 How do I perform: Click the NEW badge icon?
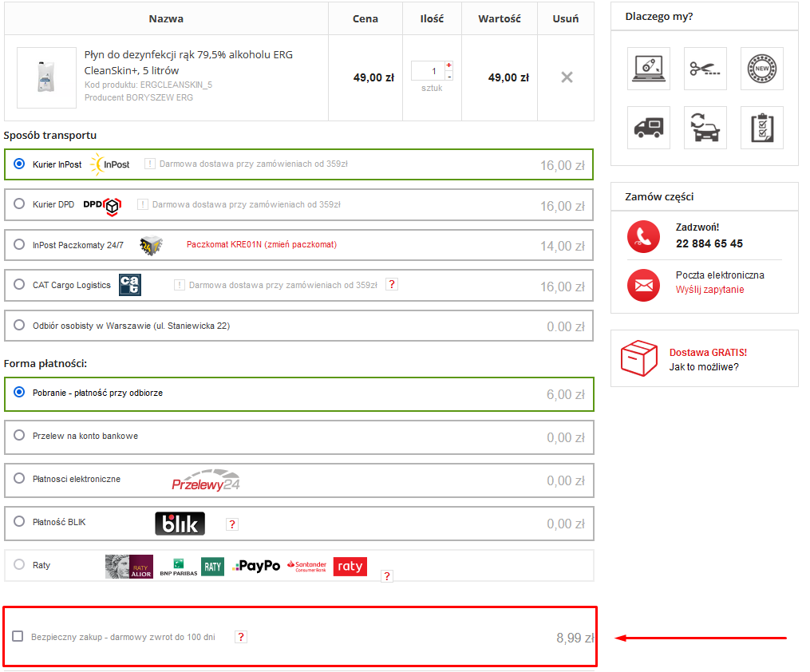761,69
